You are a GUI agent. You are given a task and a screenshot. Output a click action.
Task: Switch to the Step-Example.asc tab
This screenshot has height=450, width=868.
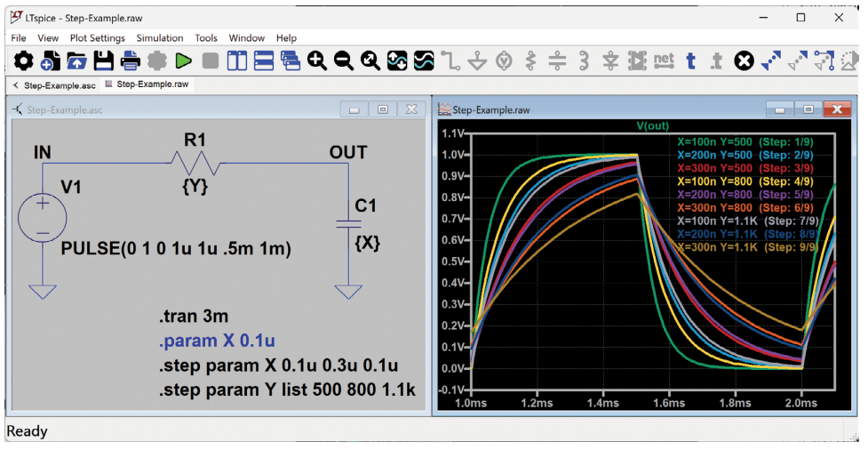54,85
